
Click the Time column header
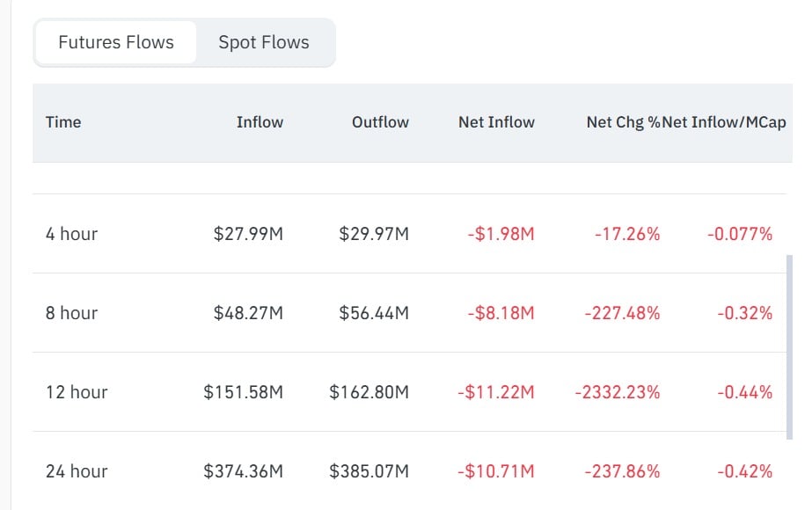(63, 122)
